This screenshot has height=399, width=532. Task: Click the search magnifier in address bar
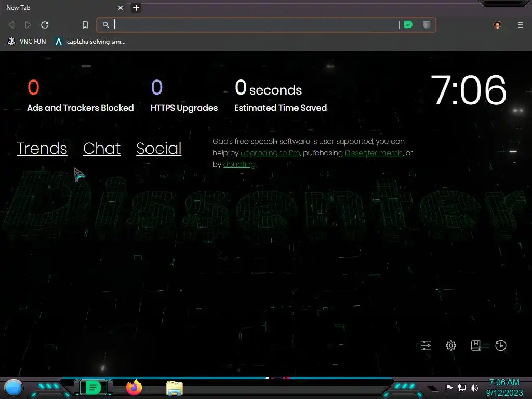pos(106,25)
